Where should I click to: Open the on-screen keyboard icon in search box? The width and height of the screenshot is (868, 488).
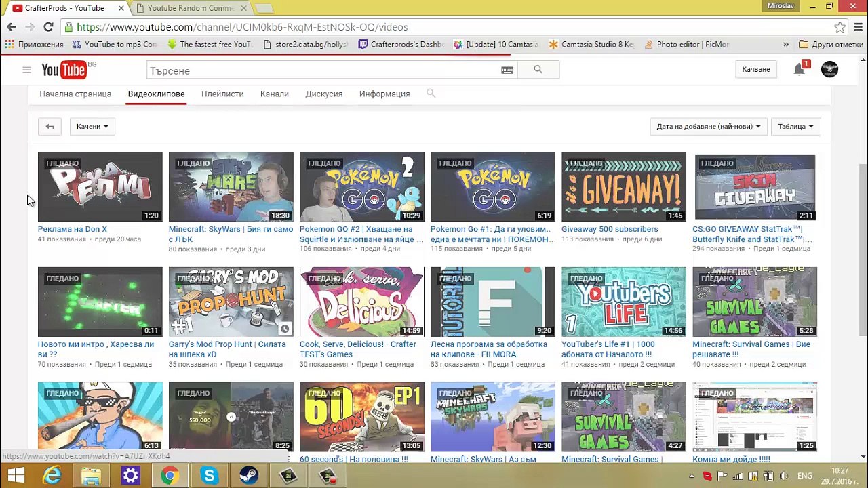507,70
